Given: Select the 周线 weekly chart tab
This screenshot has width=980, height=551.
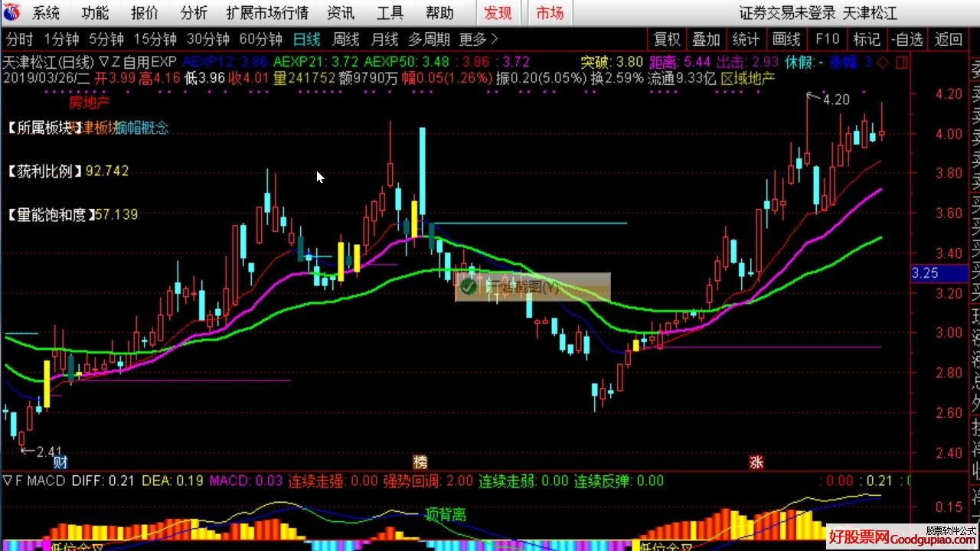Looking at the screenshot, I should (x=346, y=39).
